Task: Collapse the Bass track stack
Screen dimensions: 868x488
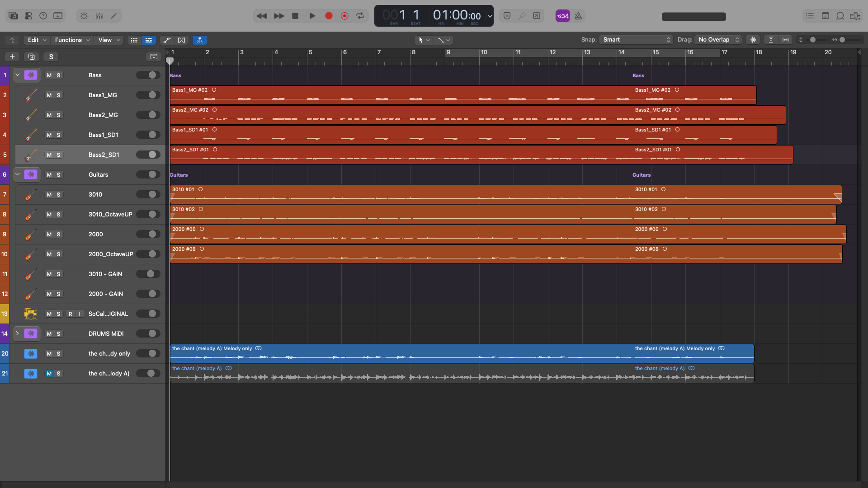Action: (18, 75)
